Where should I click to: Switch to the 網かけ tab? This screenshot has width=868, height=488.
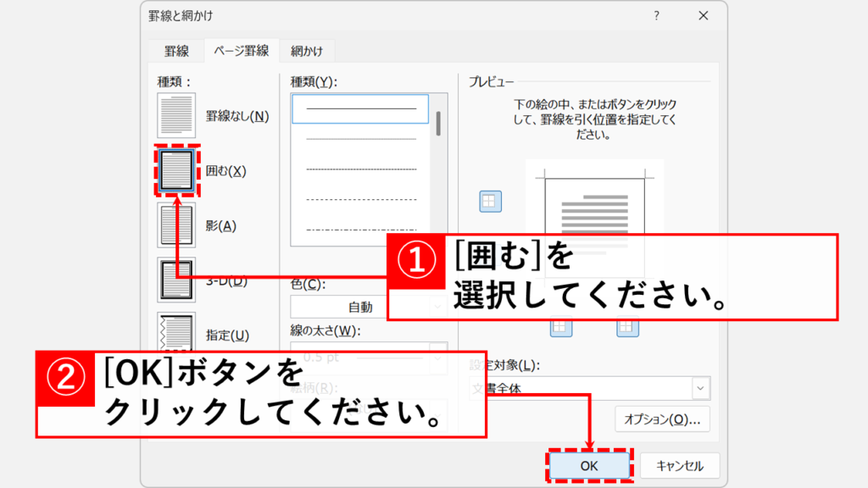pyautogui.click(x=307, y=51)
